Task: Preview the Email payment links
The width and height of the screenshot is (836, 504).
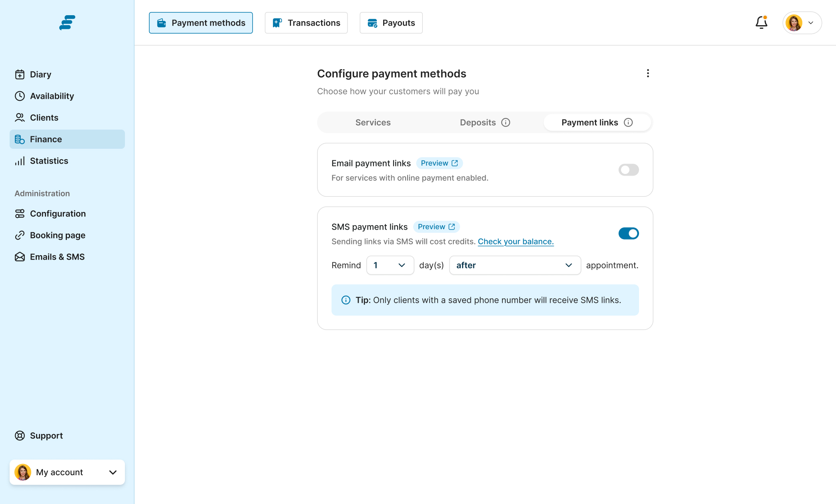Action: pyautogui.click(x=439, y=163)
